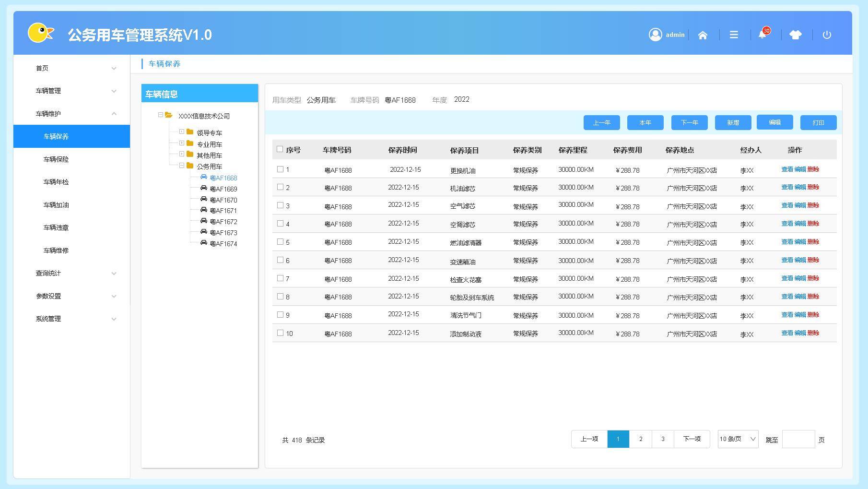Screen dimensions: 868x489
Task: Collapse the 公务用车 tree folder
Action: pos(182,166)
